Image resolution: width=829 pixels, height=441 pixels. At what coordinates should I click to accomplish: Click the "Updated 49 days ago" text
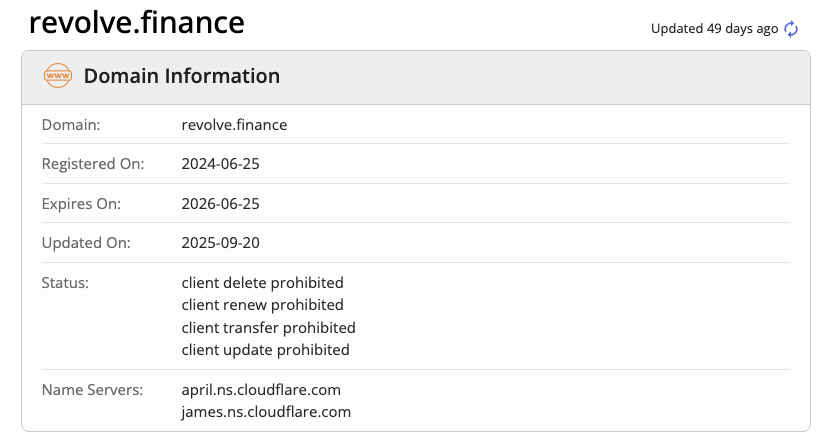714,29
